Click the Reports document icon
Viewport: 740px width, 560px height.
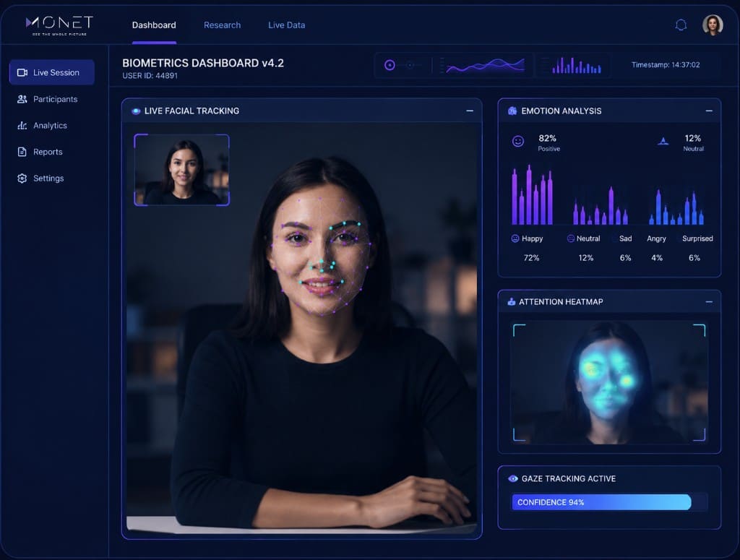[22, 152]
